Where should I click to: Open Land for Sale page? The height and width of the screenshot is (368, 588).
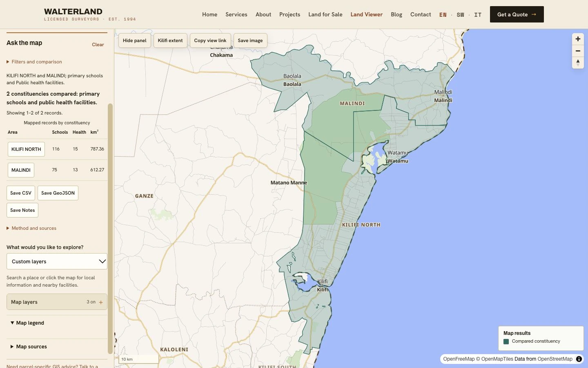tap(325, 14)
